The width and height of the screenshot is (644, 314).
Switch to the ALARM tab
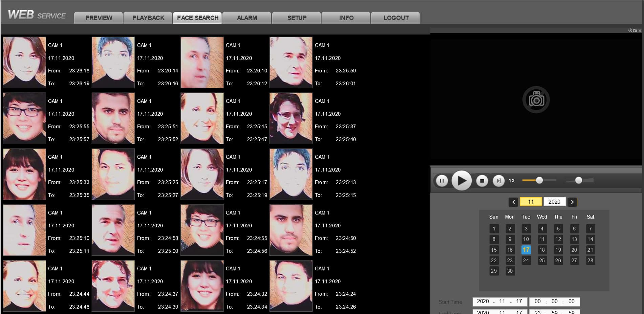click(247, 18)
